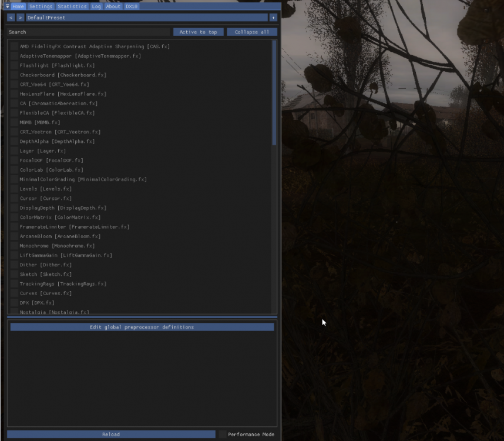Click the next preset arrow button
This screenshot has height=441, width=504.
pyautogui.click(x=20, y=18)
